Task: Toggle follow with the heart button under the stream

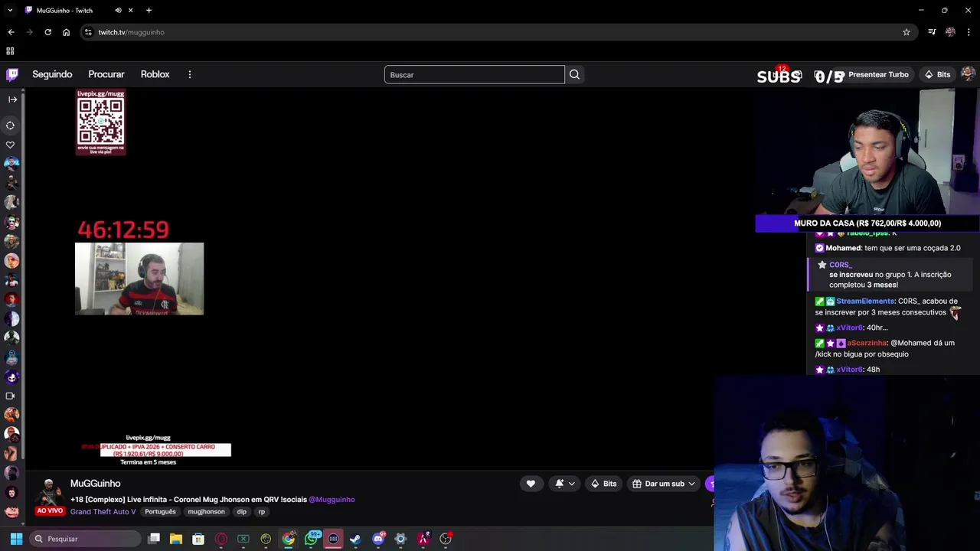Action: [531, 484]
